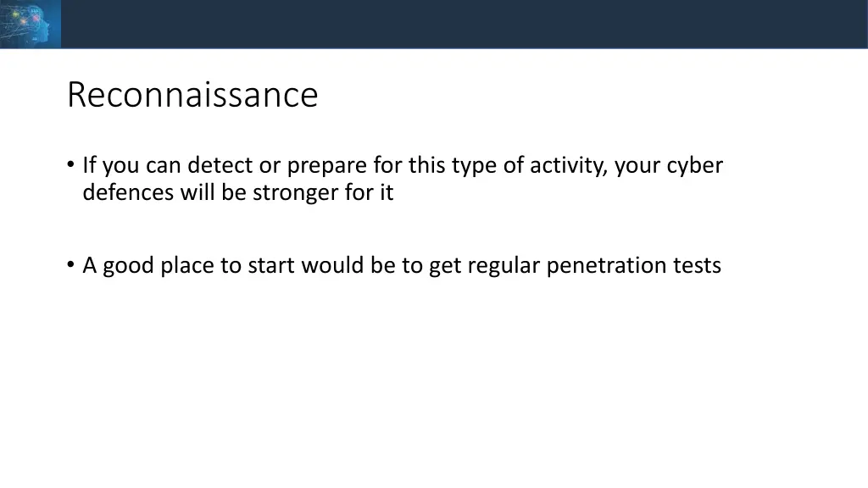Click the AI head logo image

tap(31, 24)
